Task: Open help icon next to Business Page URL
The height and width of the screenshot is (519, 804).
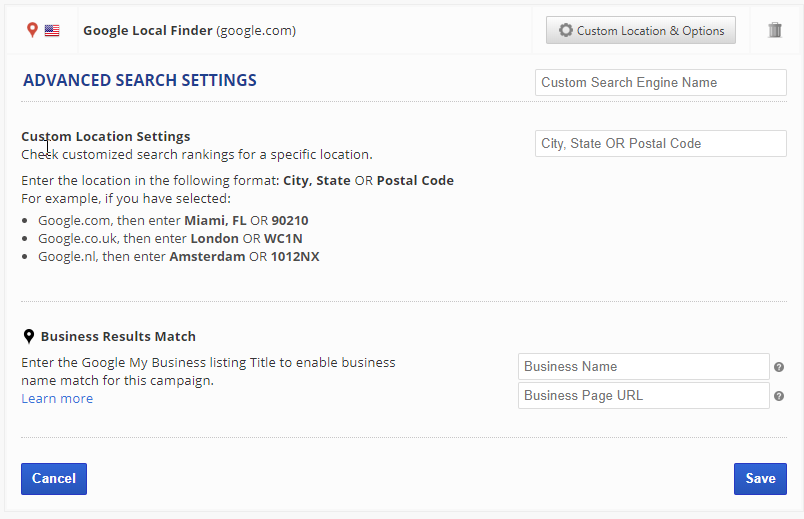Action: (779, 396)
